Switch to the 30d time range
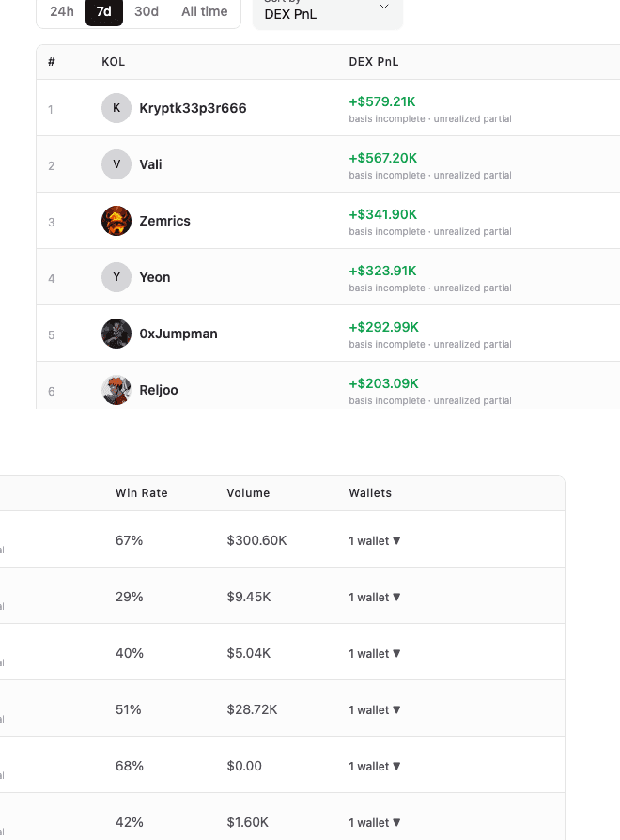 [147, 11]
